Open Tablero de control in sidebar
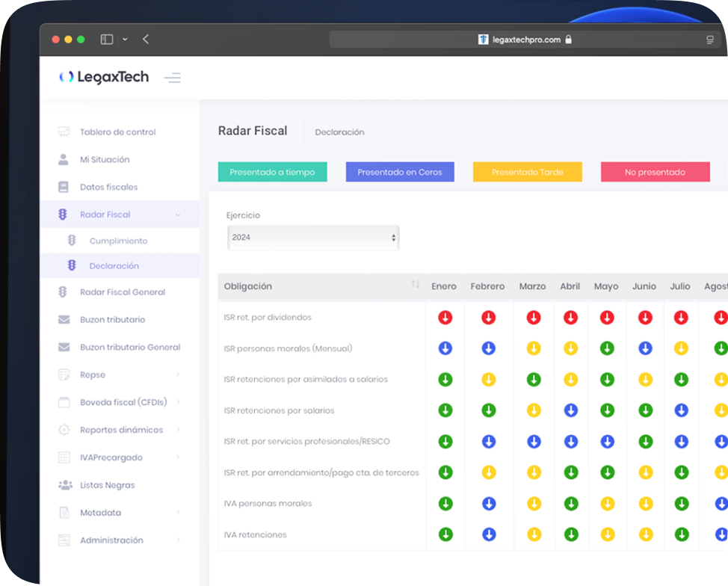Screen dimensions: 728x586 (117, 132)
